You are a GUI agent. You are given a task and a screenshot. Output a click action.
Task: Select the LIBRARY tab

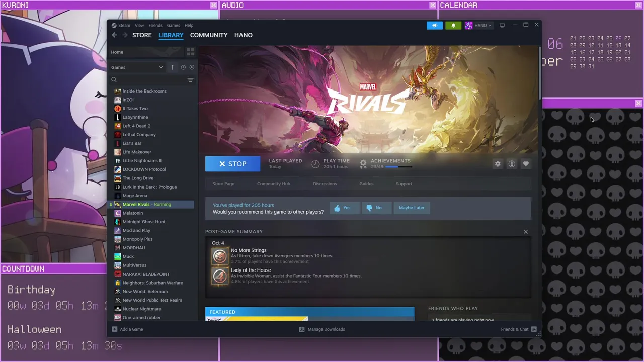point(171,35)
